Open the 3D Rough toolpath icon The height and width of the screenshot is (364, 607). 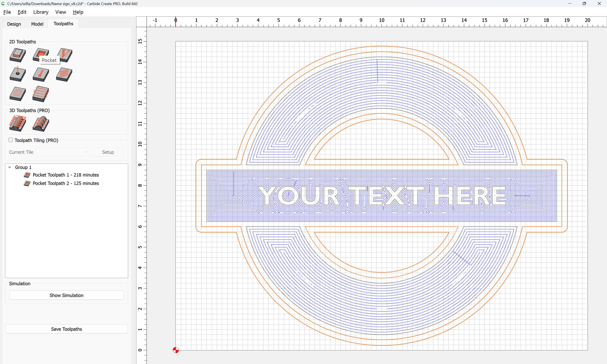[x=18, y=124]
